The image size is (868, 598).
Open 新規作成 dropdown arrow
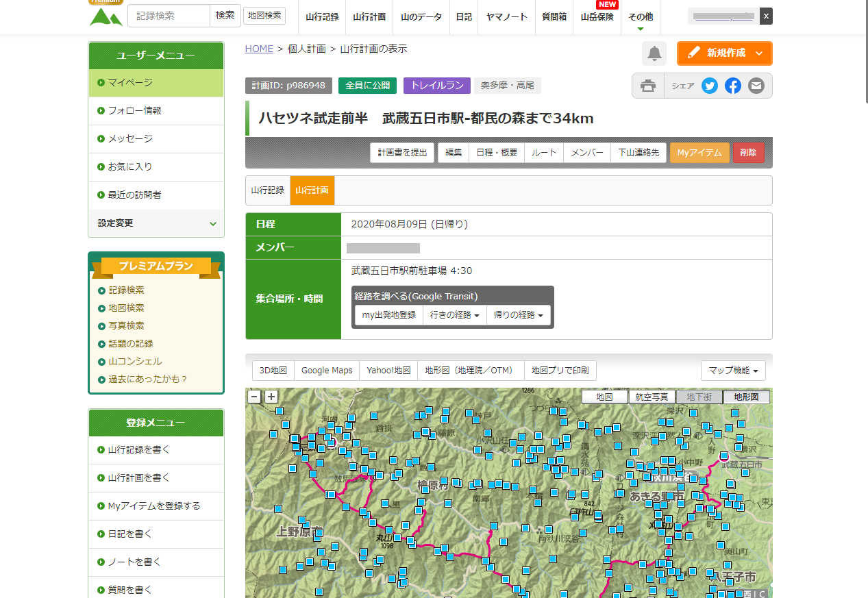pos(759,53)
